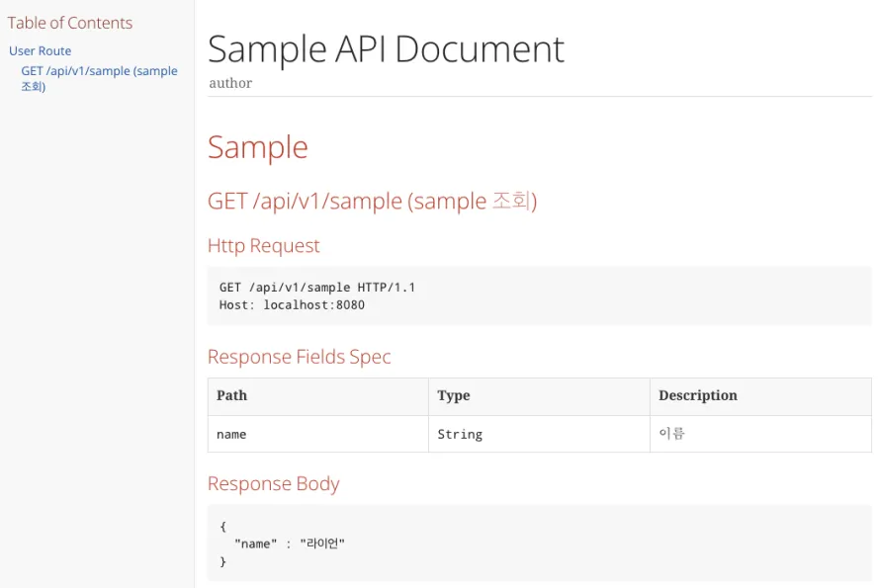Screen dimensions: 878x588
Task: Click the Description column header
Action: pos(760,396)
